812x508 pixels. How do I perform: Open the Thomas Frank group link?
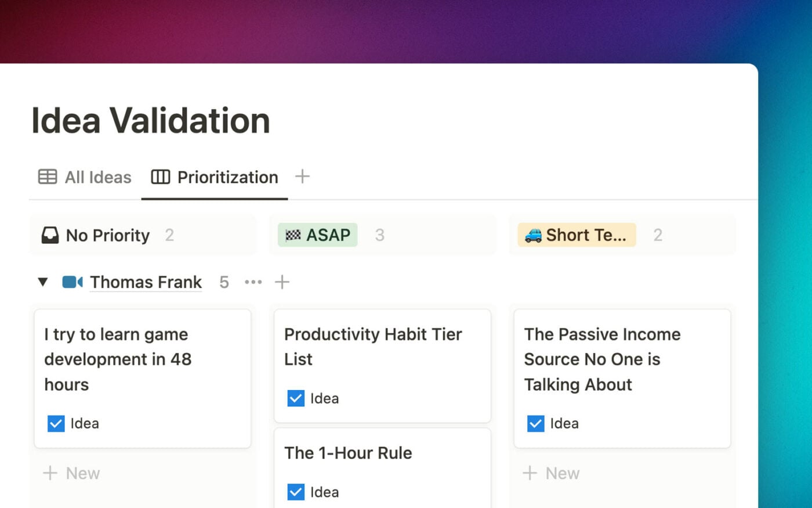[x=146, y=282]
